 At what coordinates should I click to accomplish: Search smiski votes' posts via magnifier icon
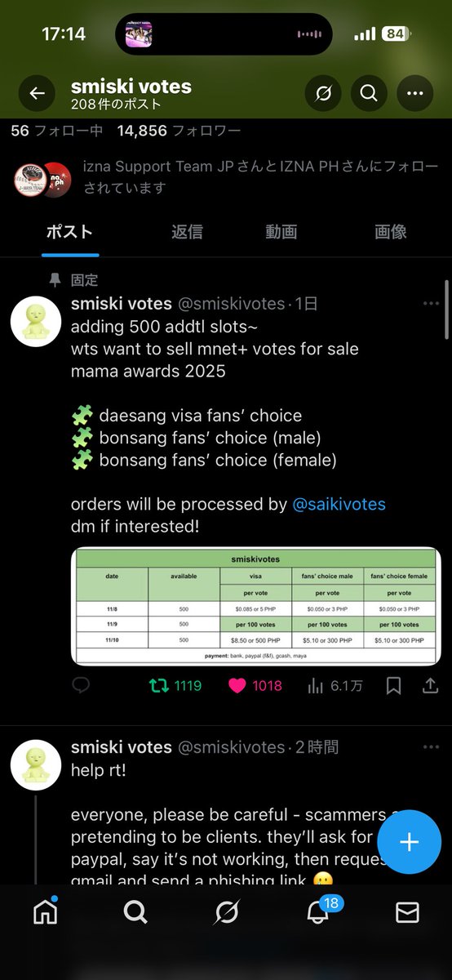pyautogui.click(x=369, y=94)
